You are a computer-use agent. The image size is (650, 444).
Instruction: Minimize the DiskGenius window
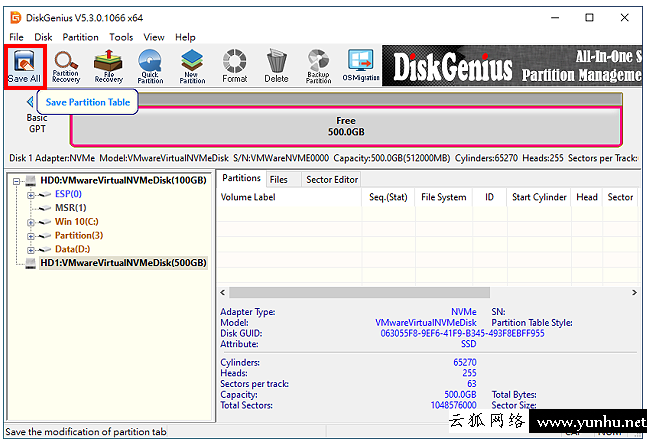point(555,18)
